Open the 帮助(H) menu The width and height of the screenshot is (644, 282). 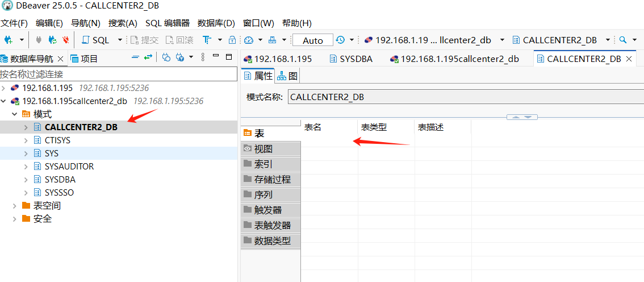click(x=298, y=23)
